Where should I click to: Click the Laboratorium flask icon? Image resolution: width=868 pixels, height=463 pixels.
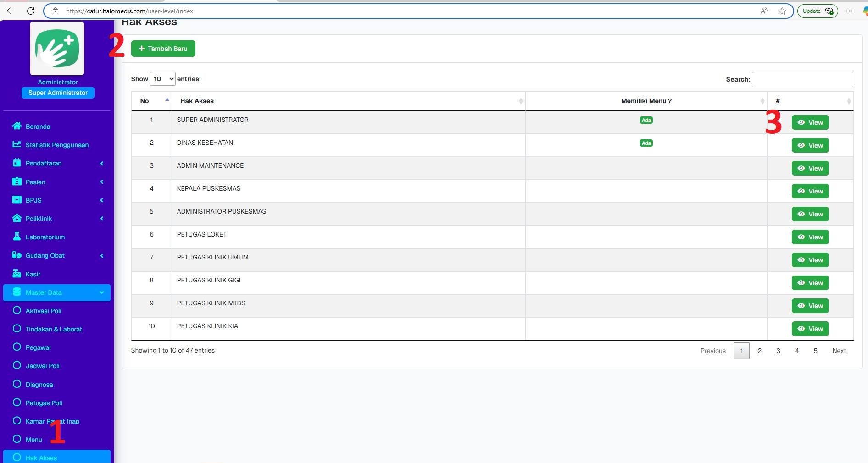tap(17, 237)
